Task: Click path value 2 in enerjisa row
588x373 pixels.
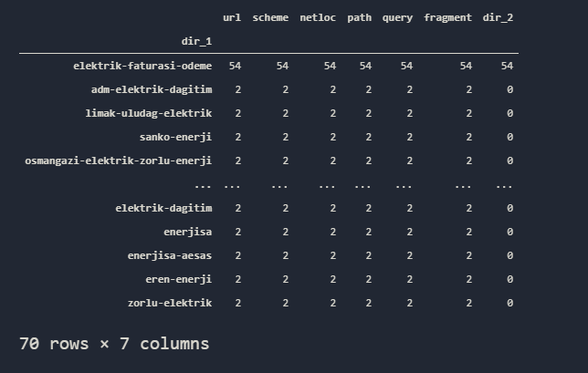Action: [x=368, y=232]
